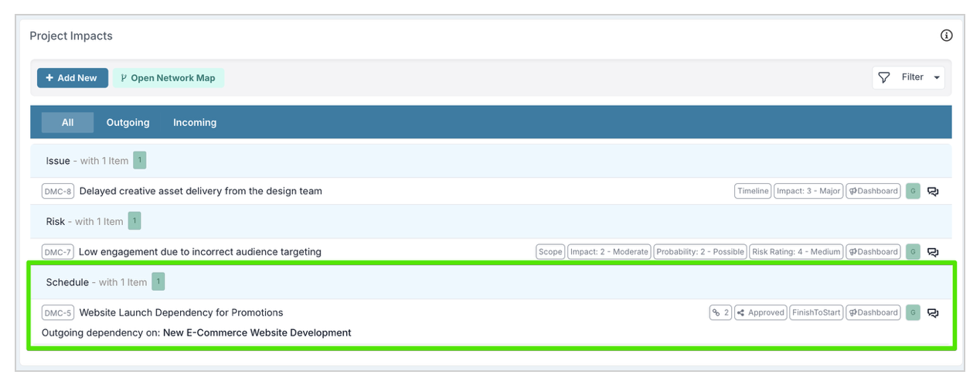Click 'Impact: 3 - Major' tag
The height and width of the screenshot is (385, 980).
pos(808,191)
